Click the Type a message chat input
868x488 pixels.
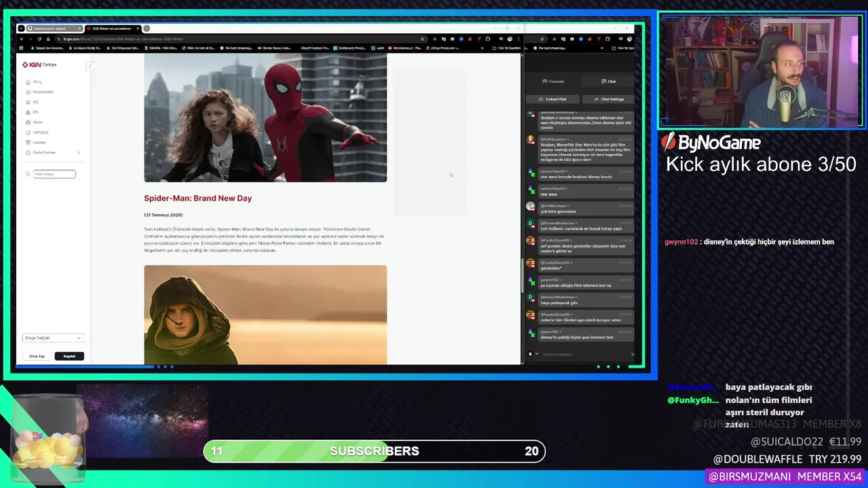[583, 354]
